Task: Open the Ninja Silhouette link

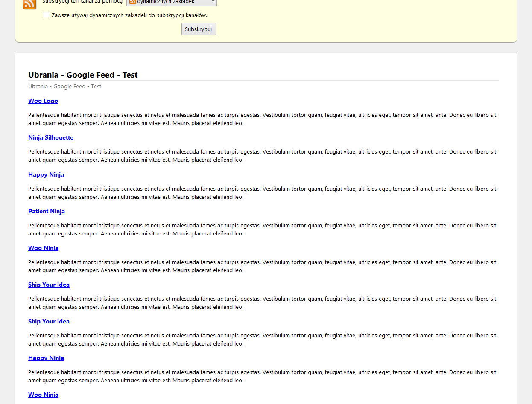Action: 51,138
